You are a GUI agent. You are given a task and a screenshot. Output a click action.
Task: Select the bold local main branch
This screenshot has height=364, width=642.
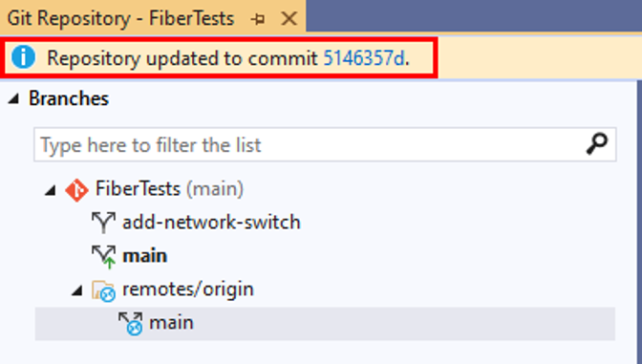point(145,256)
